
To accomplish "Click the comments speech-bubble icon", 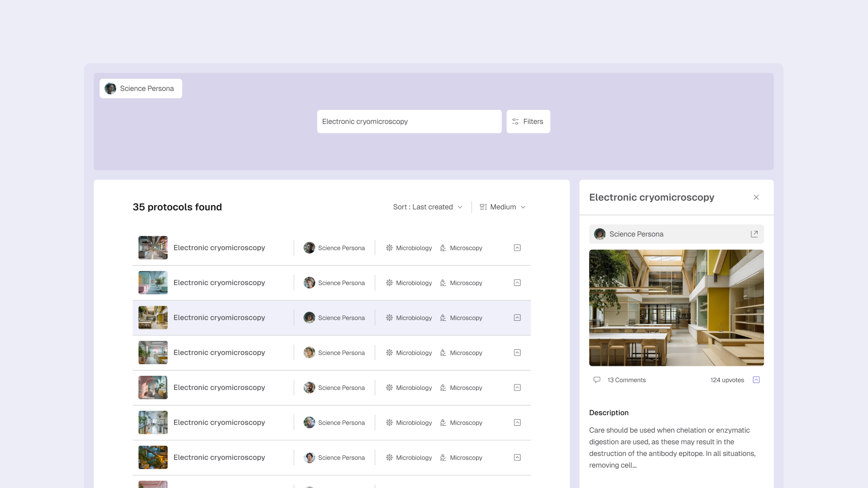I will (x=597, y=380).
